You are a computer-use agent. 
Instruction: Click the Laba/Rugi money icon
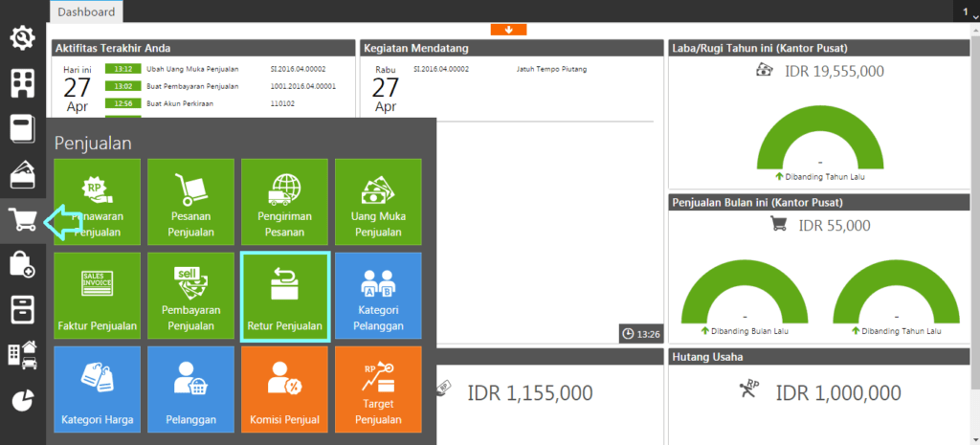point(765,71)
